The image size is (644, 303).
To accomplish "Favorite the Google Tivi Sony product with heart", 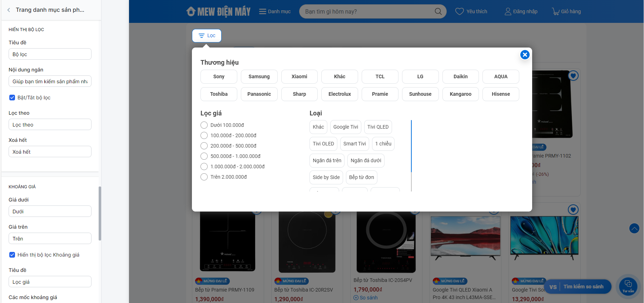I will coord(573,210).
